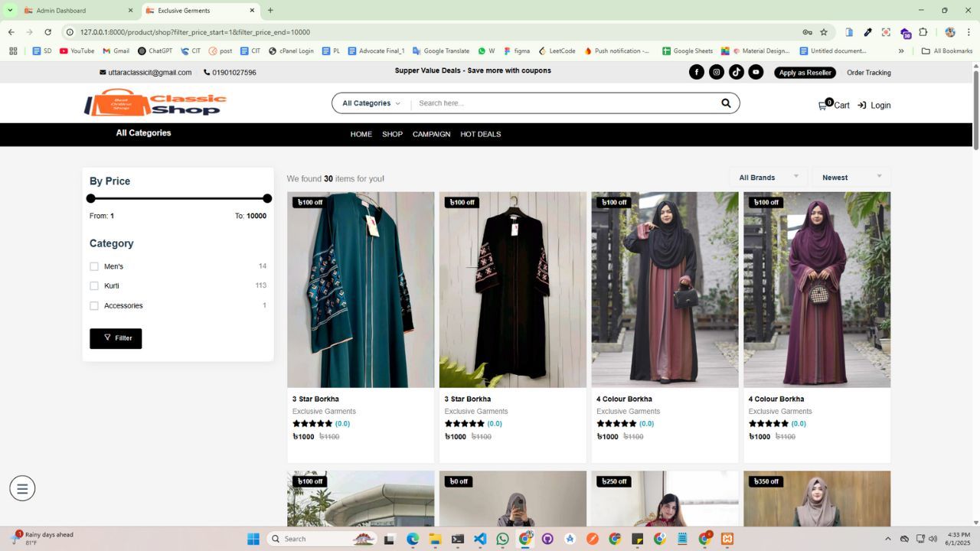Open the round hamburger menu button
980x551 pixels.
coord(22,488)
